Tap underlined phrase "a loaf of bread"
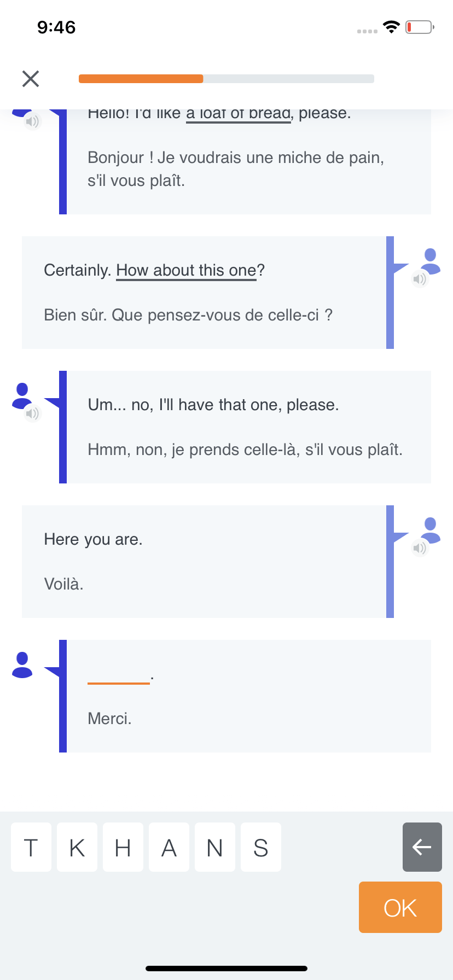 click(239, 114)
